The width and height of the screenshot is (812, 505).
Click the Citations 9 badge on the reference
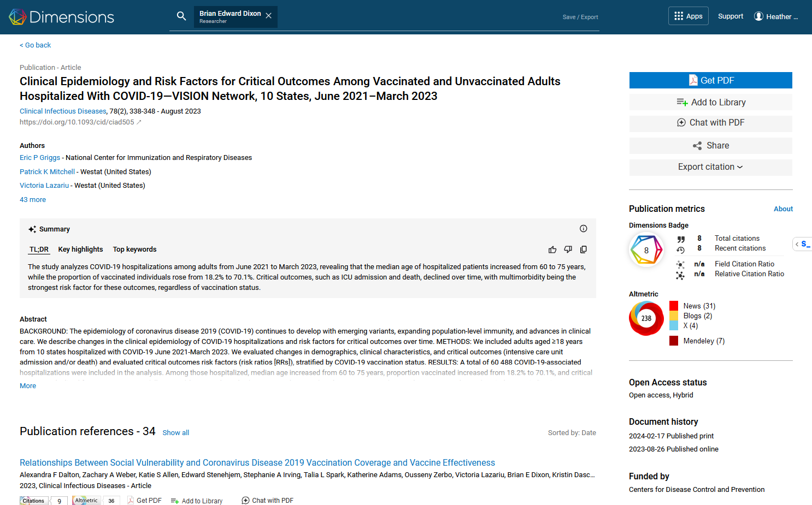click(44, 501)
